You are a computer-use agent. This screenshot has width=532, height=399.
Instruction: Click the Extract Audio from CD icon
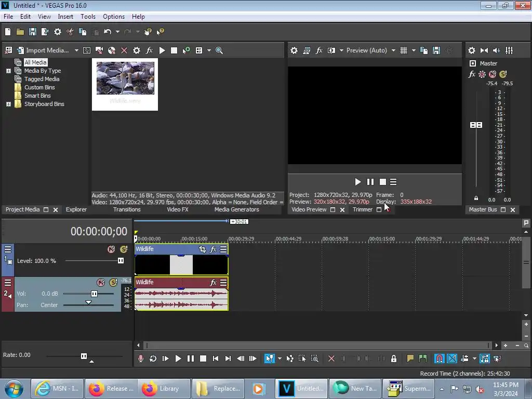112,50
